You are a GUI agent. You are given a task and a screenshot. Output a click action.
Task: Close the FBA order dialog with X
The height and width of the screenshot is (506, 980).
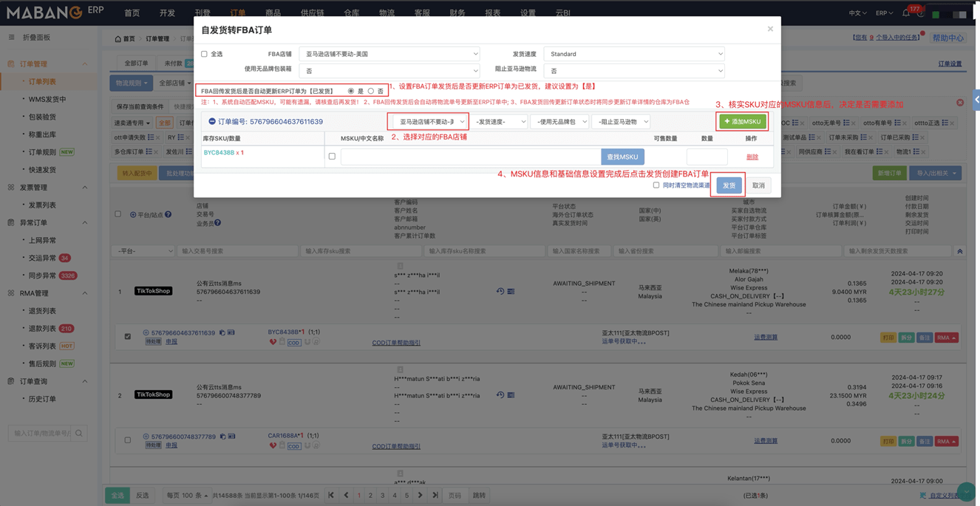click(770, 29)
